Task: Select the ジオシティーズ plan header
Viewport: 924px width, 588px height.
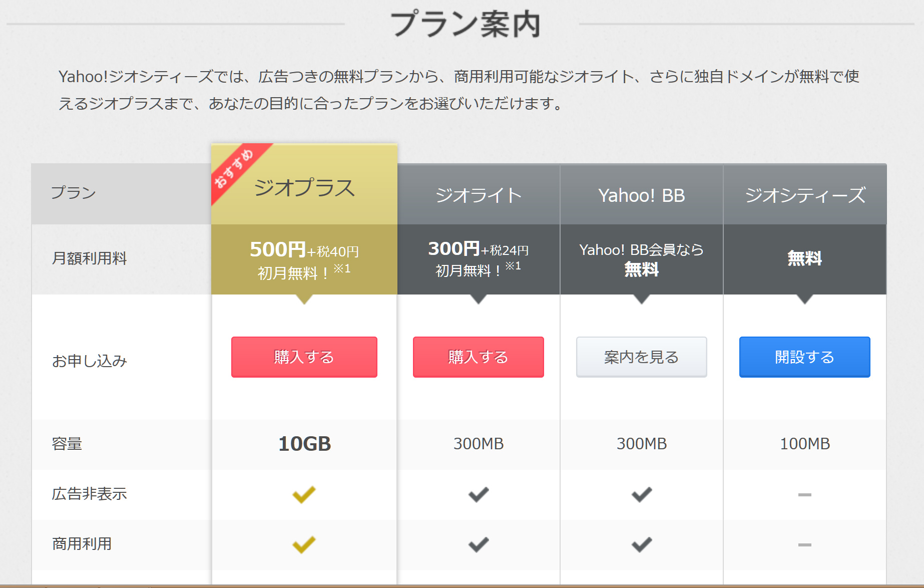Action: (805, 195)
